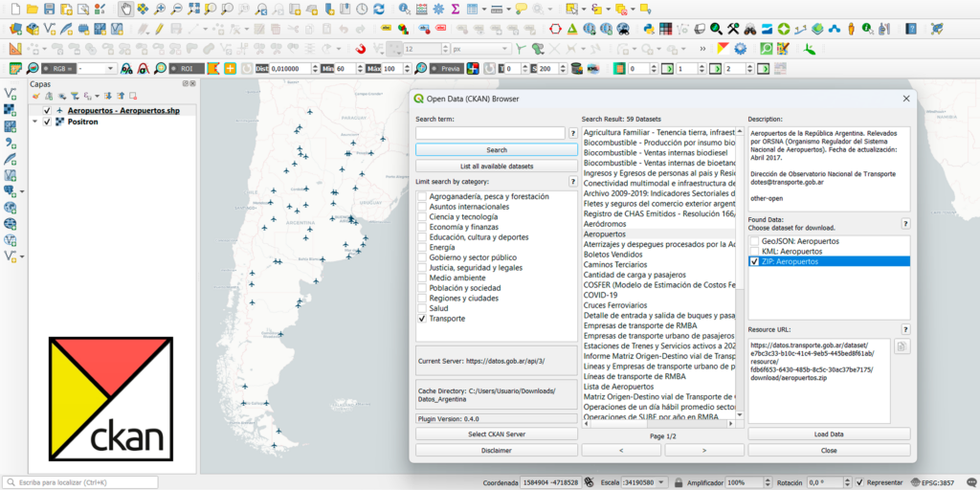Screen dimensions: 980x490
Task: Click the Coordenada coordinate field
Action: click(550, 482)
